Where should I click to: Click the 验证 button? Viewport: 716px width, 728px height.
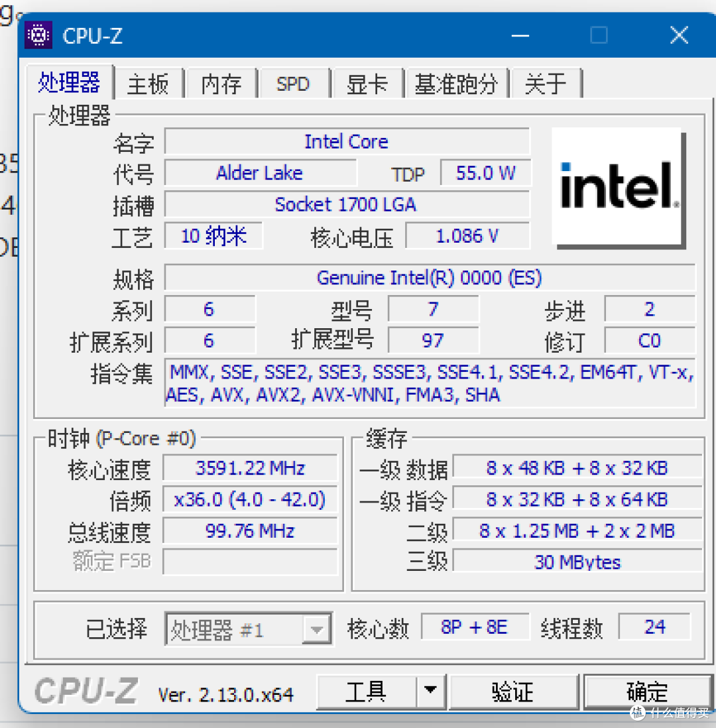(x=512, y=692)
